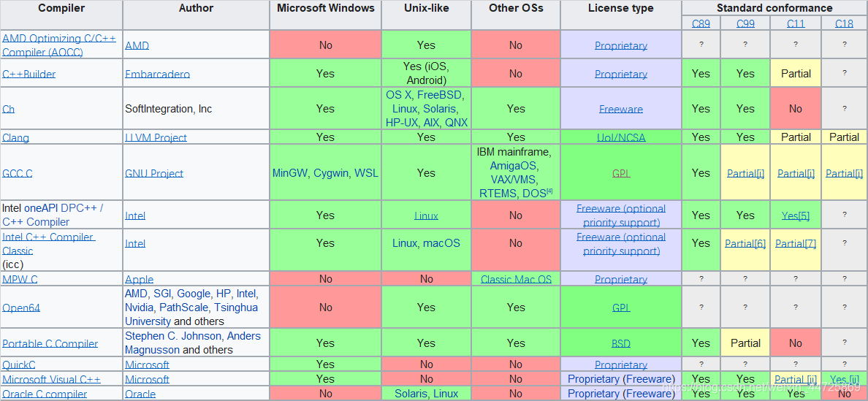This screenshot has height=401, width=868.
Task: Click the PathScale link in Open64 authors
Action: [185, 307]
